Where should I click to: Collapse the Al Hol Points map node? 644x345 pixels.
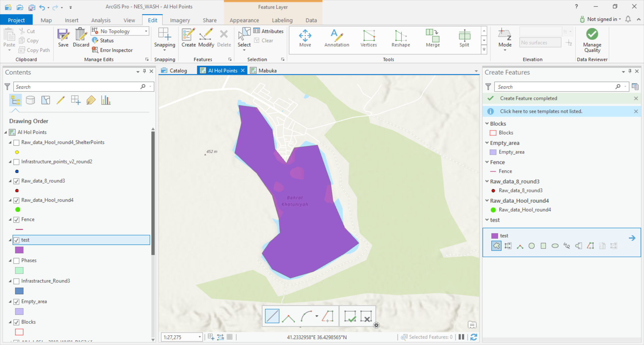[5, 132]
